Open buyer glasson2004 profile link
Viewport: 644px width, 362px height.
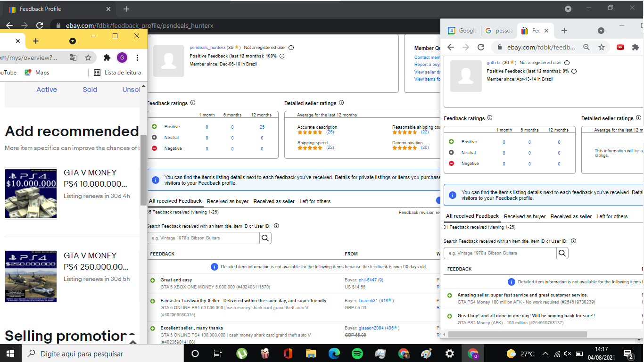point(371,328)
